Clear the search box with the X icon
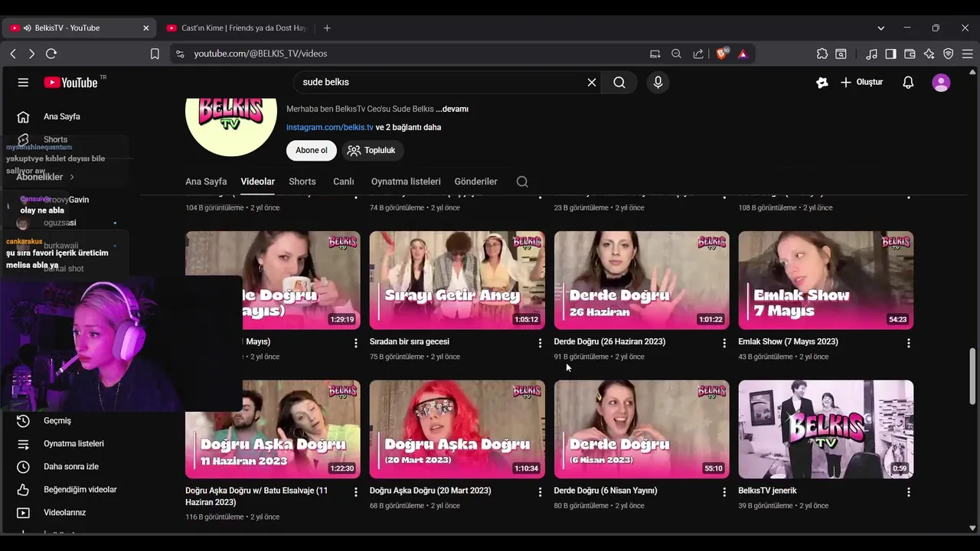 click(592, 83)
